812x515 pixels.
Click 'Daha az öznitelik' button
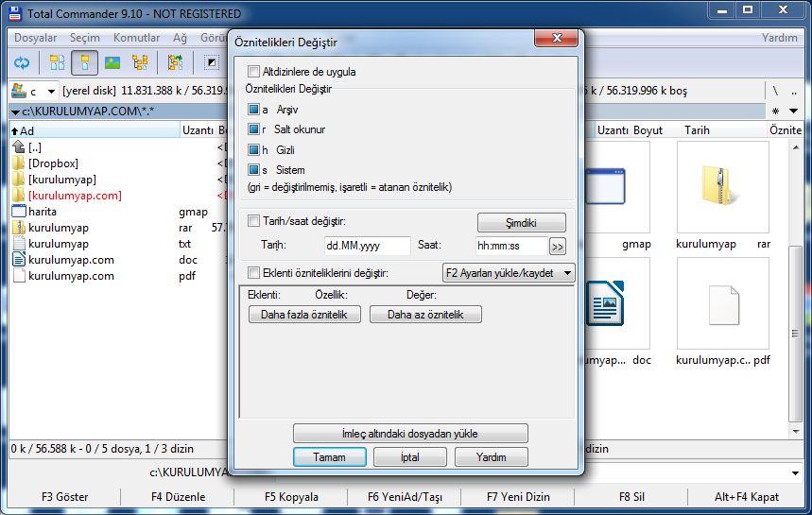click(425, 314)
